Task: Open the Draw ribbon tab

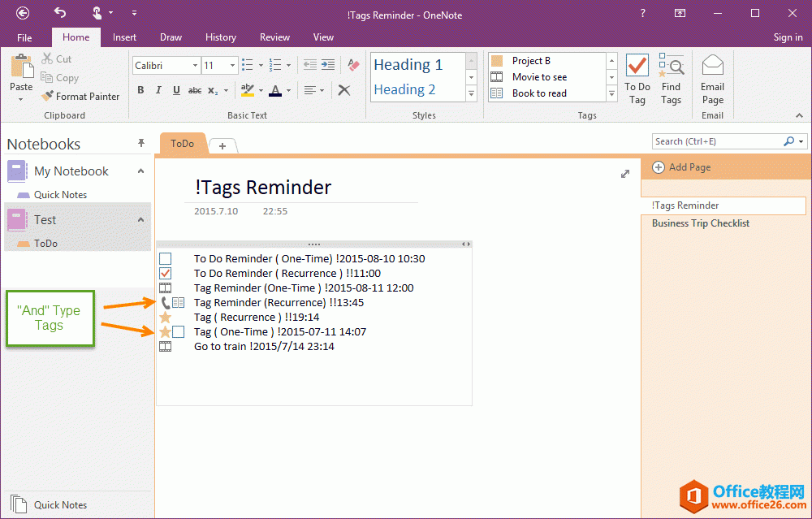Action: (x=171, y=37)
